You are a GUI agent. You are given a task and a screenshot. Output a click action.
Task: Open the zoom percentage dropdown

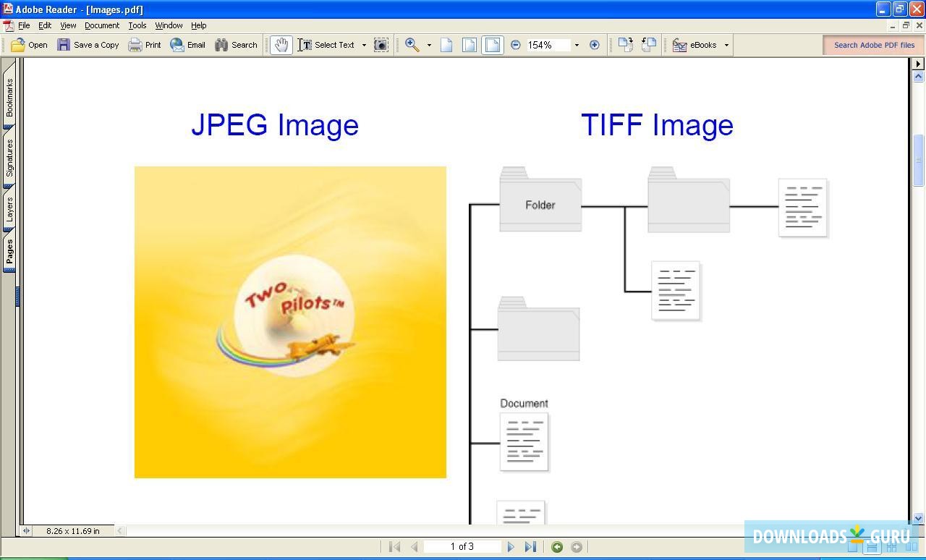click(577, 44)
